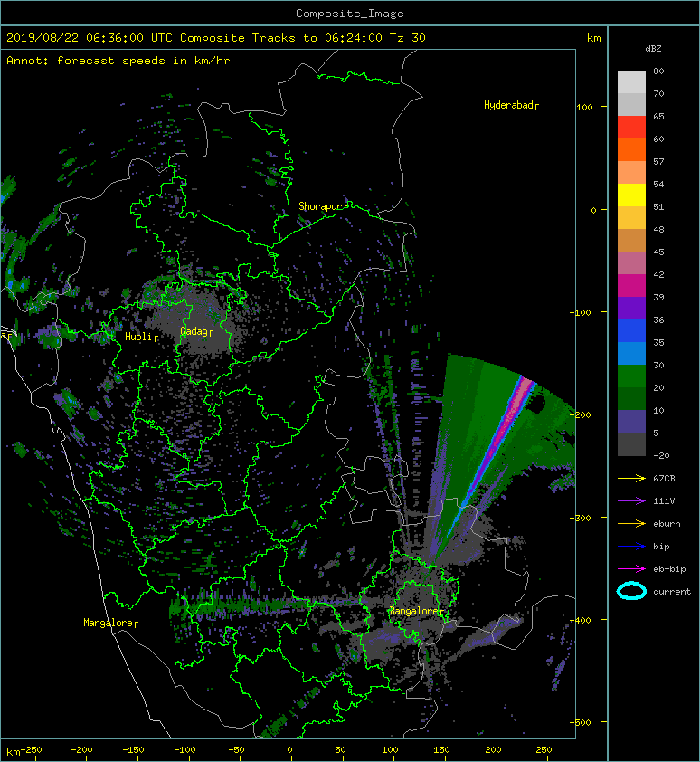Image resolution: width=700 pixels, height=762 pixels.
Task: Pick the dark green 10–20 dBZ swatch
Action: click(631, 399)
